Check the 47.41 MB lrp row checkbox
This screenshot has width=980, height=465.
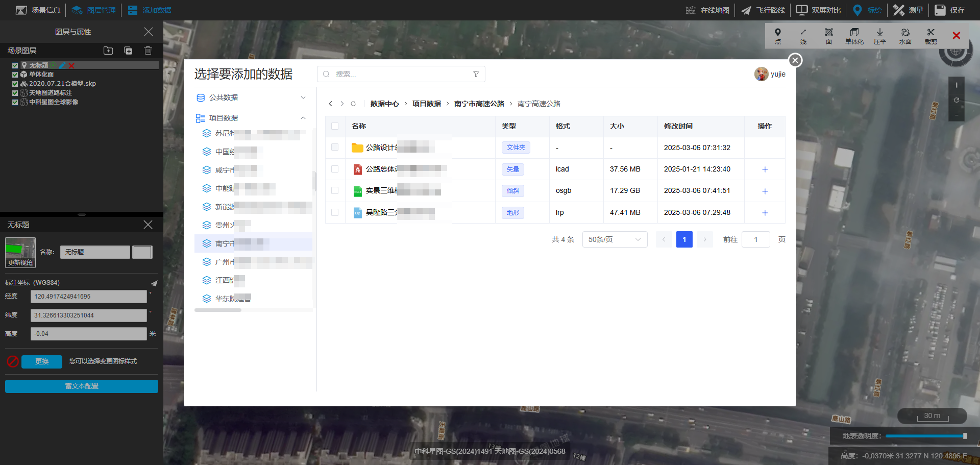[335, 212]
